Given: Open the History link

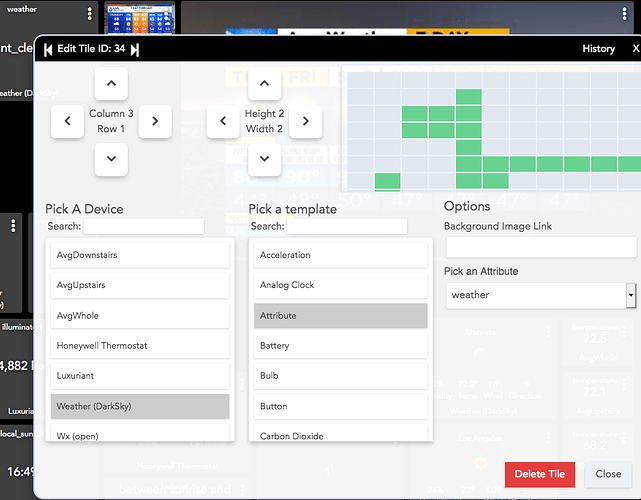Looking at the screenshot, I should point(598,49).
